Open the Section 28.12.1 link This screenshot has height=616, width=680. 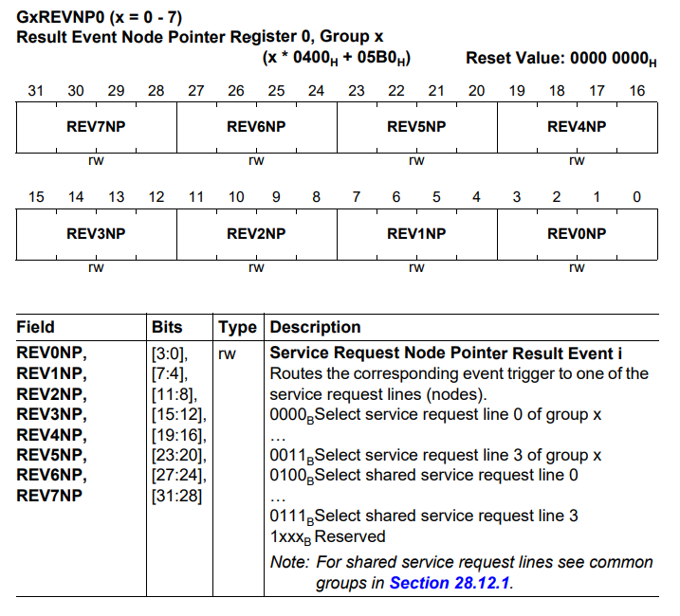(450, 583)
